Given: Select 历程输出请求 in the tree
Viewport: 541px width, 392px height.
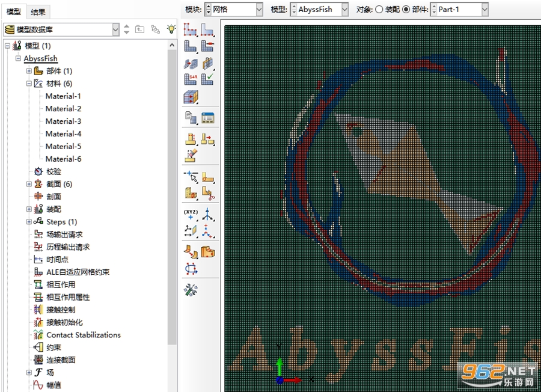Looking at the screenshot, I should click(x=68, y=247).
